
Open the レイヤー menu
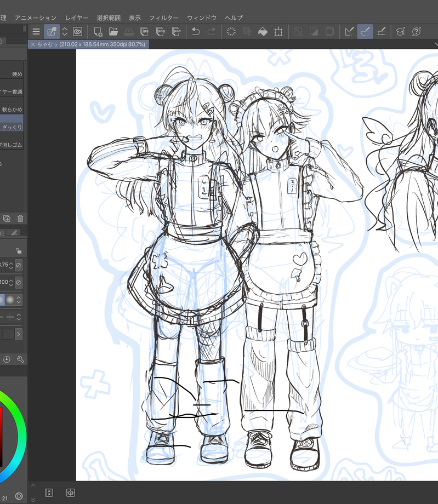coord(77,18)
